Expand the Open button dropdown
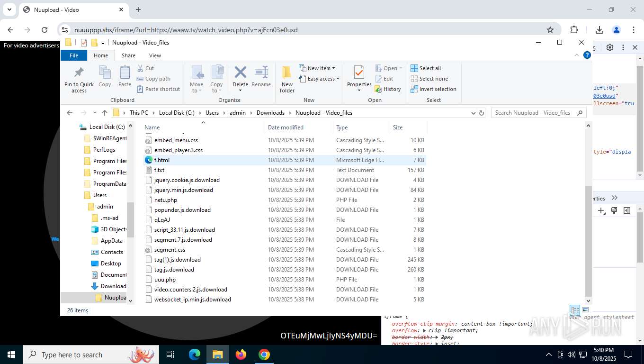 tap(401, 68)
